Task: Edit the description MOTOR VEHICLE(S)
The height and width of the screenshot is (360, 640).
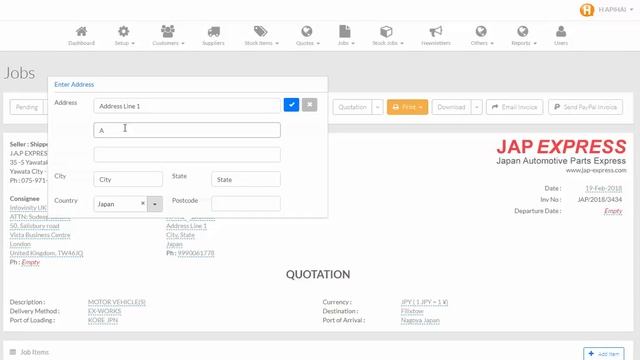Action: (117, 302)
